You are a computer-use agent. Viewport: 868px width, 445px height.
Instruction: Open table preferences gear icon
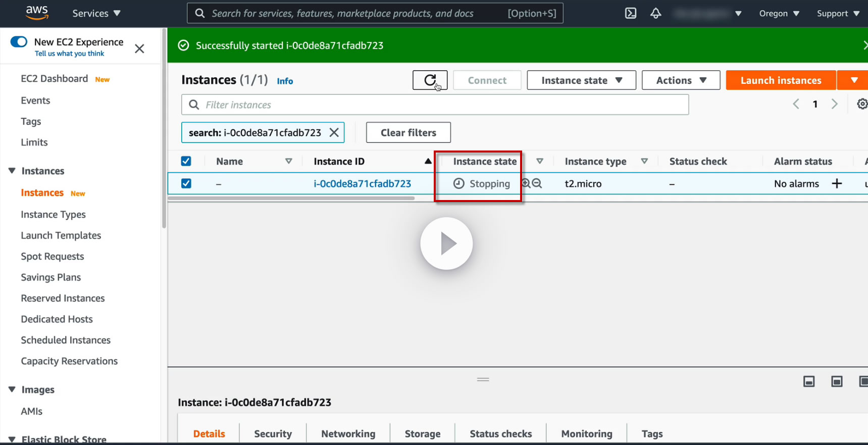click(862, 104)
